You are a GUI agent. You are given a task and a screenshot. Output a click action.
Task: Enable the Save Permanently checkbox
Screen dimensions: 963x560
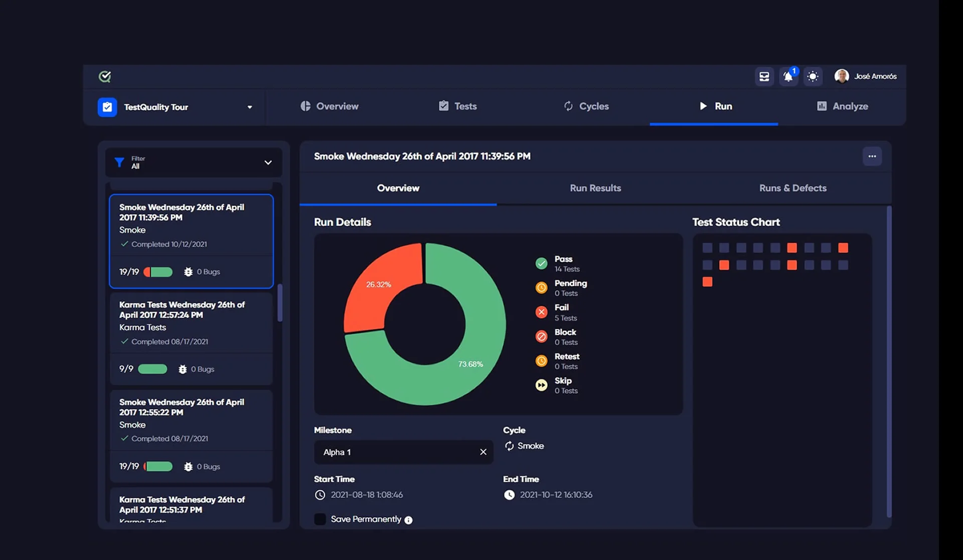point(319,519)
